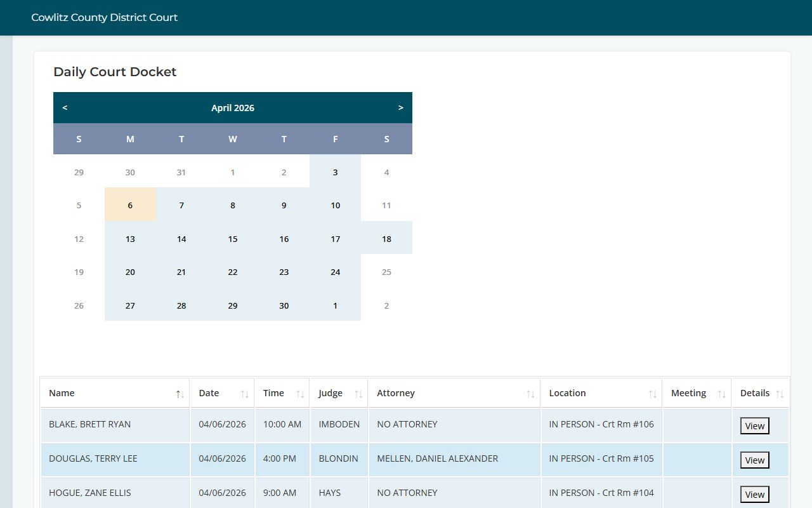Choose Friday April 3 date

pyautogui.click(x=335, y=172)
